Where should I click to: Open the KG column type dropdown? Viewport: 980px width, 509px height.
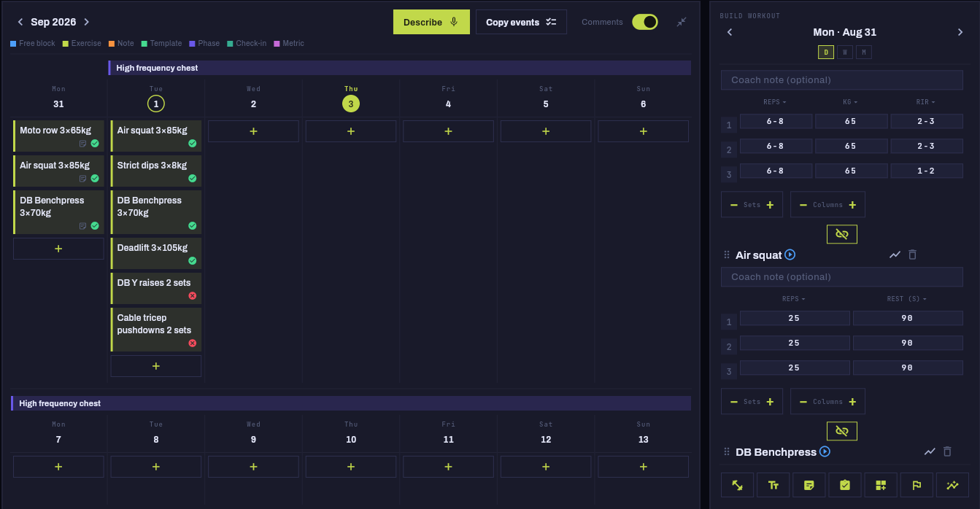(851, 102)
